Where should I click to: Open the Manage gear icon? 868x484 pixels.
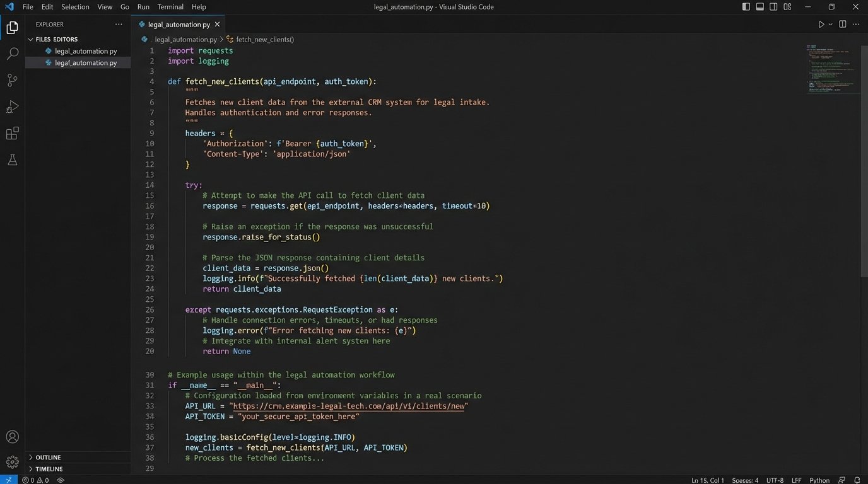12,462
